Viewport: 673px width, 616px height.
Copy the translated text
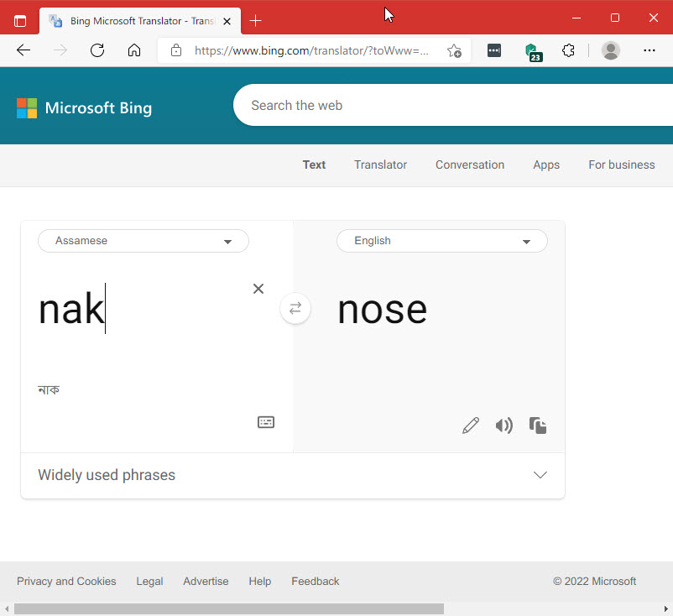click(x=538, y=425)
